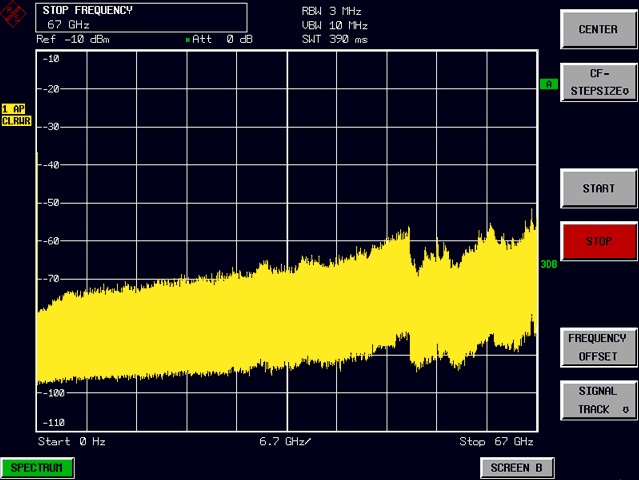Switch to SCREEN B
The image size is (639, 480).
[516, 467]
